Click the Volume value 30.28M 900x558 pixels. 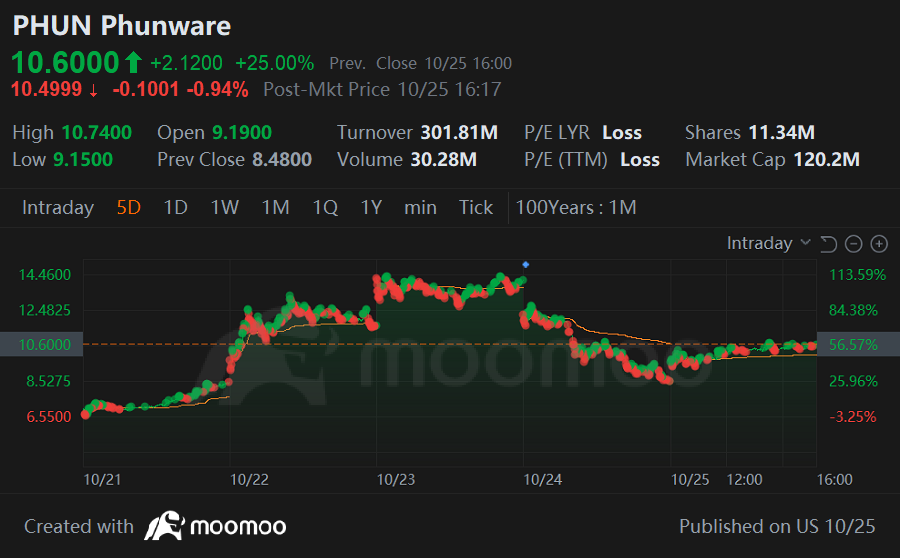click(444, 160)
